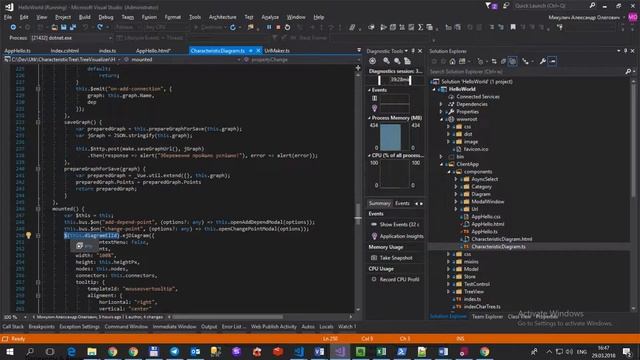
Task: Select favicon.ico in Solution Explorer
Action: click(476, 149)
